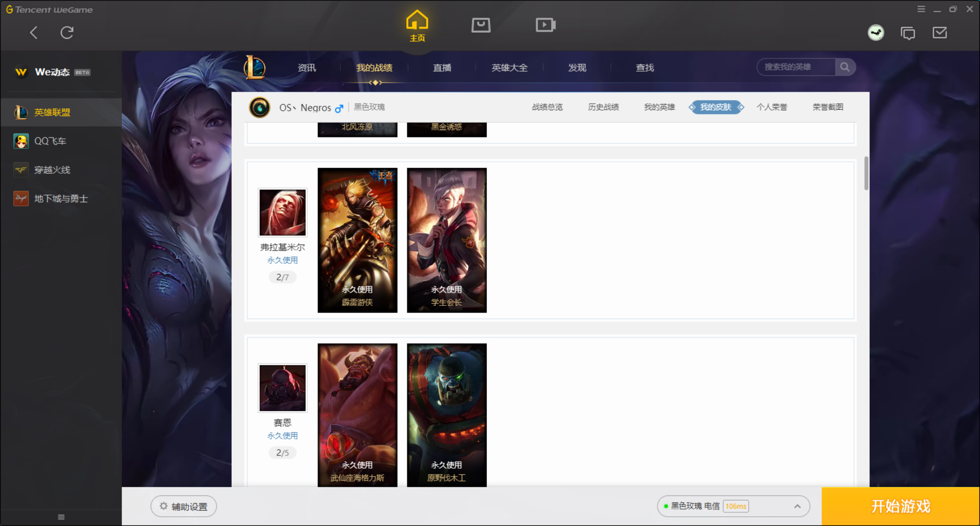This screenshot has width=980, height=526.
Task: Switch to 荣誉截图 sub-tab
Action: [x=828, y=107]
